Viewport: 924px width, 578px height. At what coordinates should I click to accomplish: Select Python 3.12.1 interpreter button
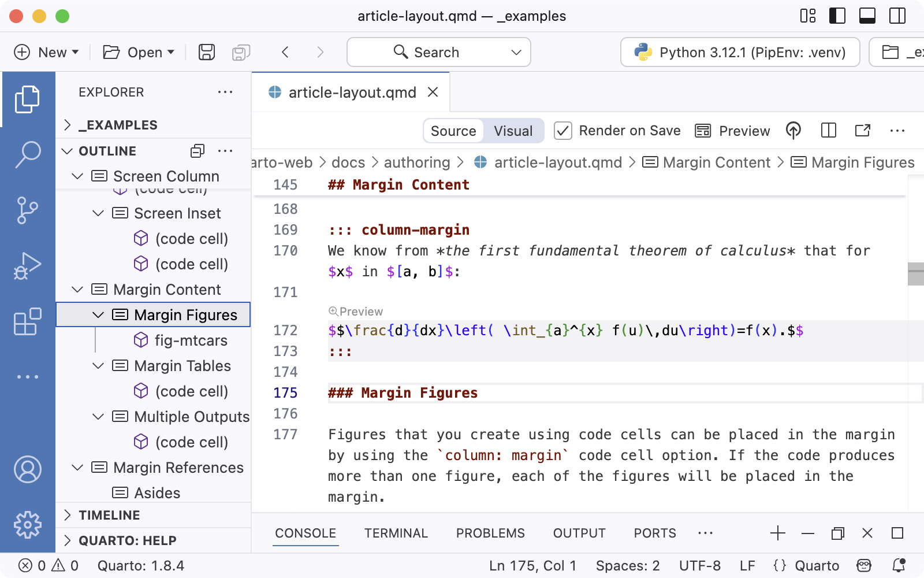[x=740, y=53]
